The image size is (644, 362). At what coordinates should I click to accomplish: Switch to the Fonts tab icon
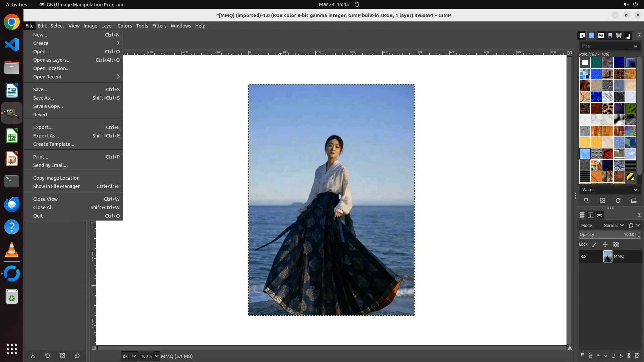601,35
